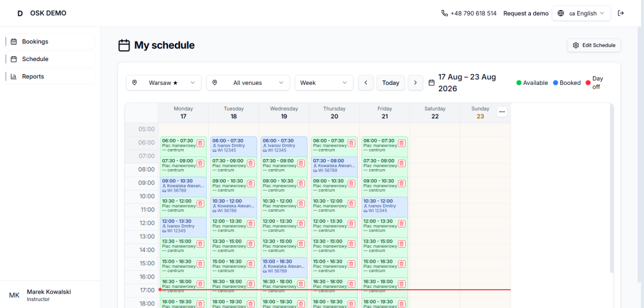Delete Friday 13:30 - 15:00 slot via trash icon

(x=401, y=244)
